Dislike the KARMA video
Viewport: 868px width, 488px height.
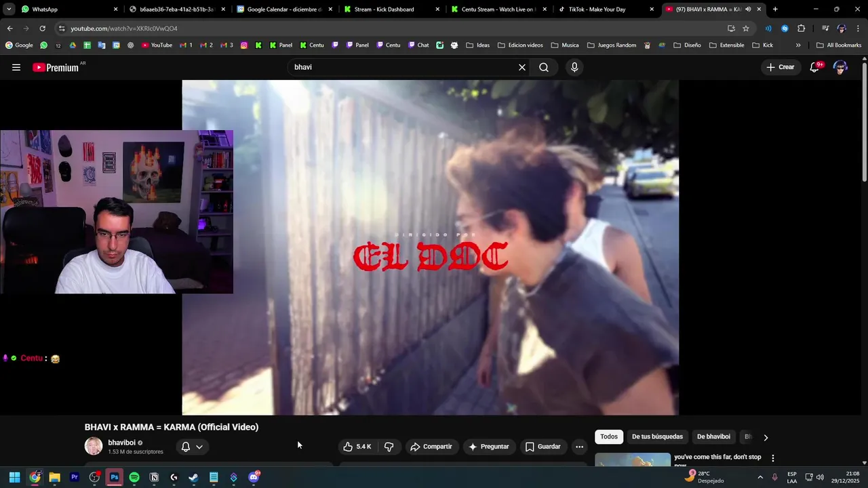[x=389, y=447]
